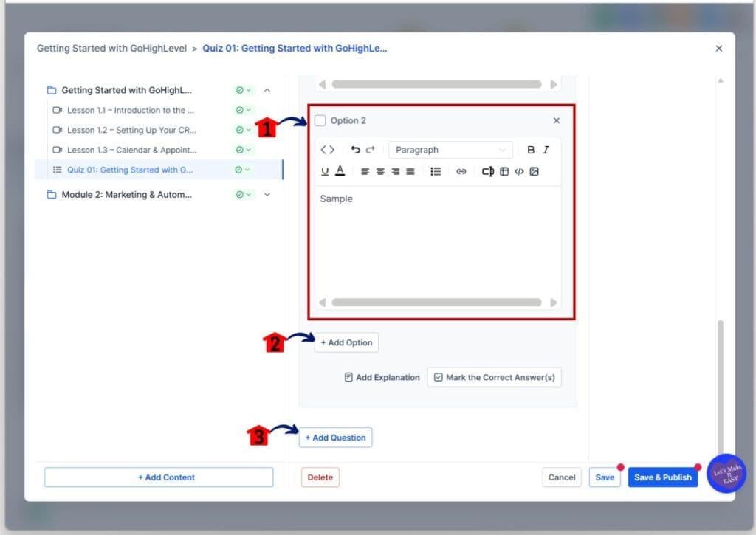Remove Option 2

click(x=557, y=120)
